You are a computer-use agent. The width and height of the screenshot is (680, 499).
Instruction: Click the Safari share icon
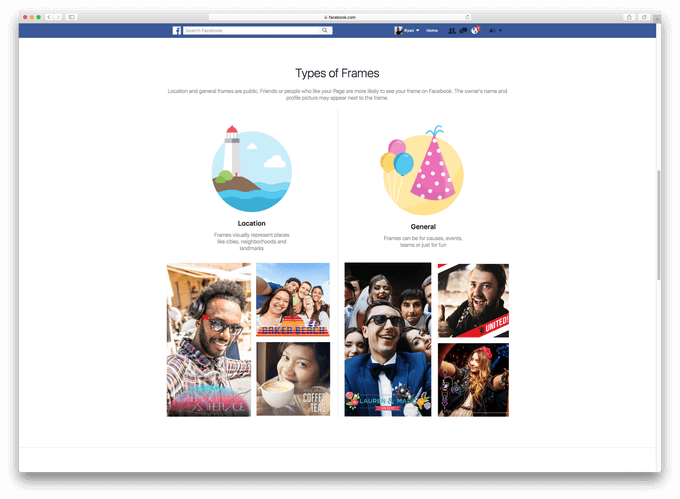(629, 17)
